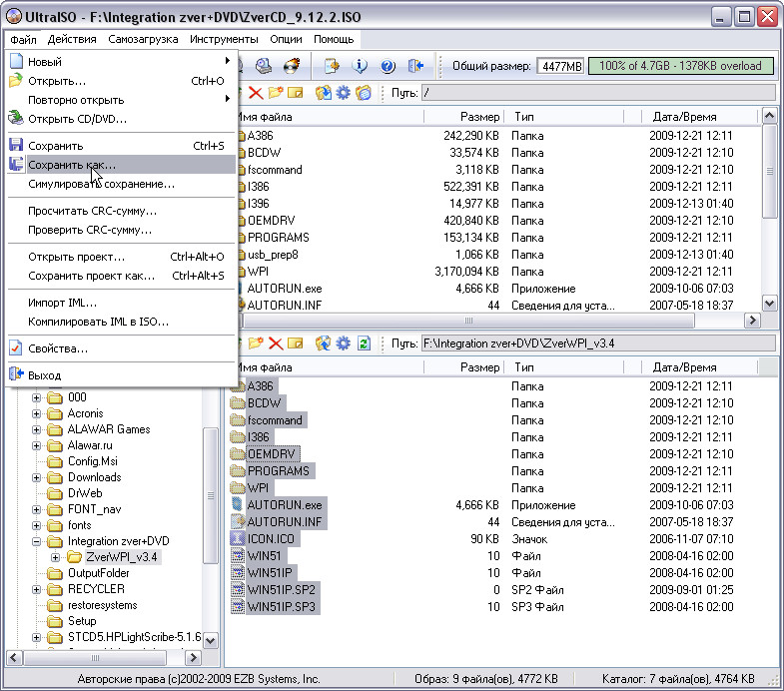The image size is (784, 691).
Task: Click the Rename icon in the image pane toolbar
Action: coord(296,93)
